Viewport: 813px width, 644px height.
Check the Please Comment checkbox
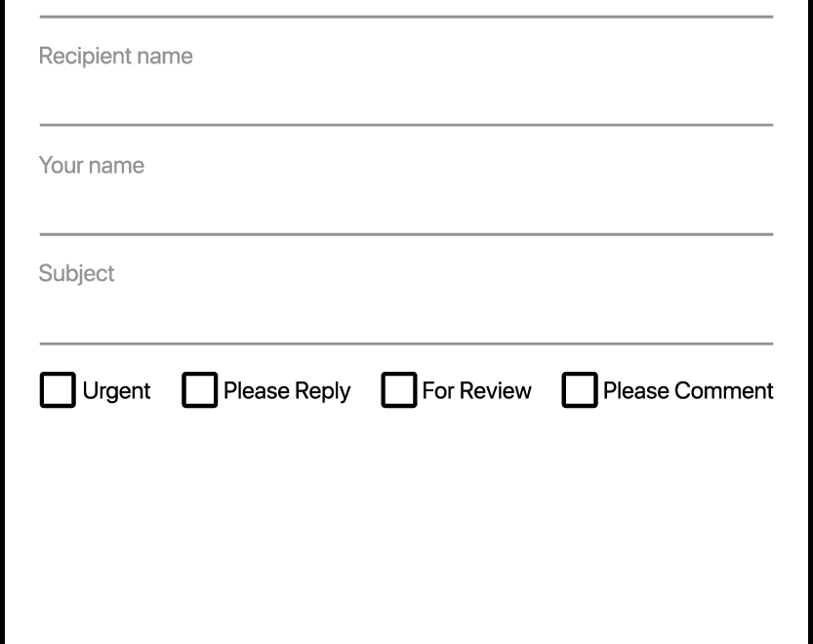click(x=579, y=389)
